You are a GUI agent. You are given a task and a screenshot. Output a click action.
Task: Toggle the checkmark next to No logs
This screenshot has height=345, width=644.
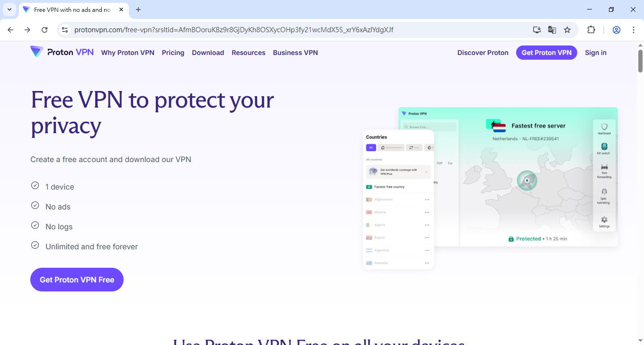35,225
